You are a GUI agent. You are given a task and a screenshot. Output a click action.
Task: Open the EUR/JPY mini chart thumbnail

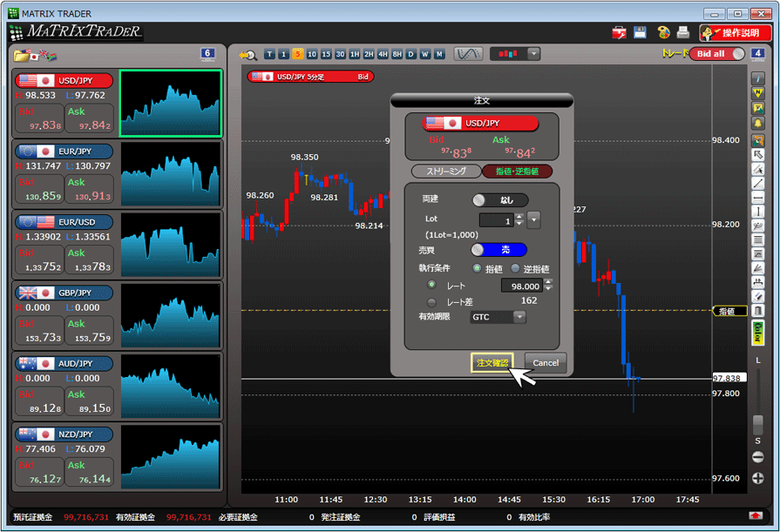click(170, 174)
